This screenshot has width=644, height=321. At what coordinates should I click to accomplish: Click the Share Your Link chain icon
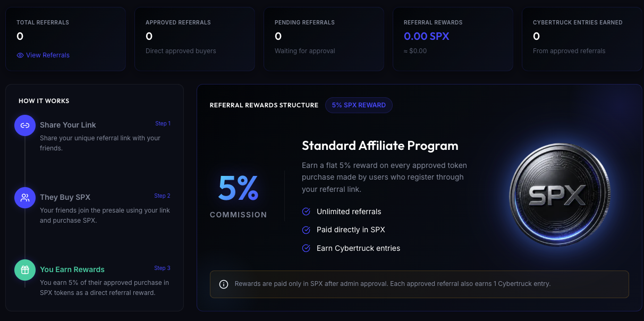pyautogui.click(x=25, y=125)
